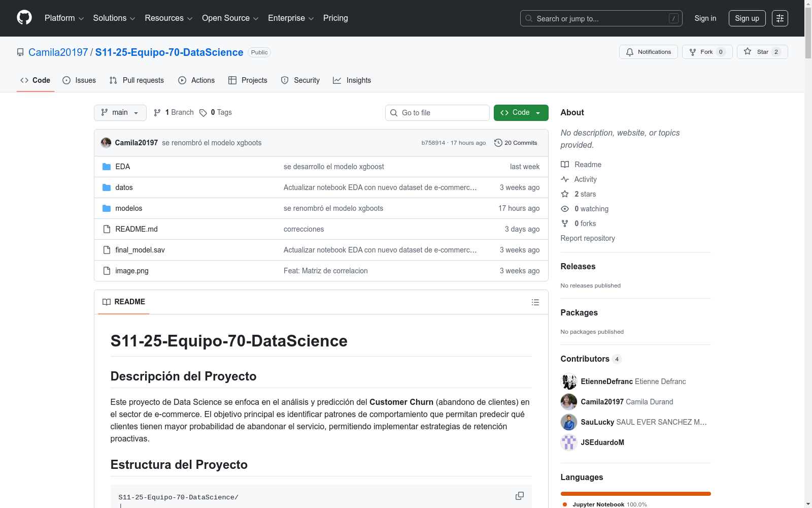Viewport: 812px width, 508px height.
Task: Expand the Enterprise menu
Action: 291,18
